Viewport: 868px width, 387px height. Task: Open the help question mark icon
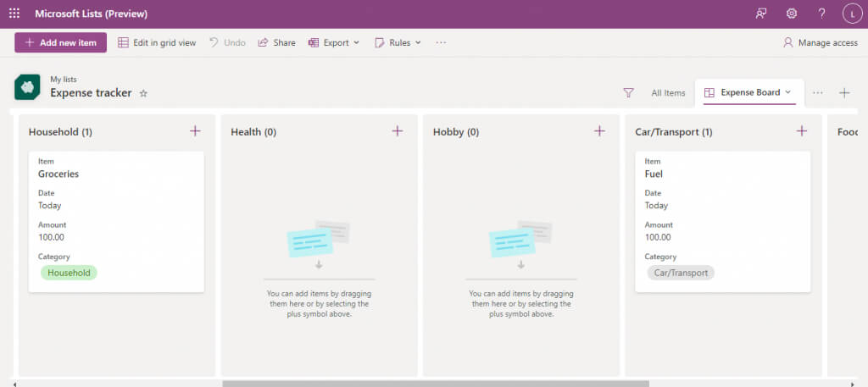[821, 14]
